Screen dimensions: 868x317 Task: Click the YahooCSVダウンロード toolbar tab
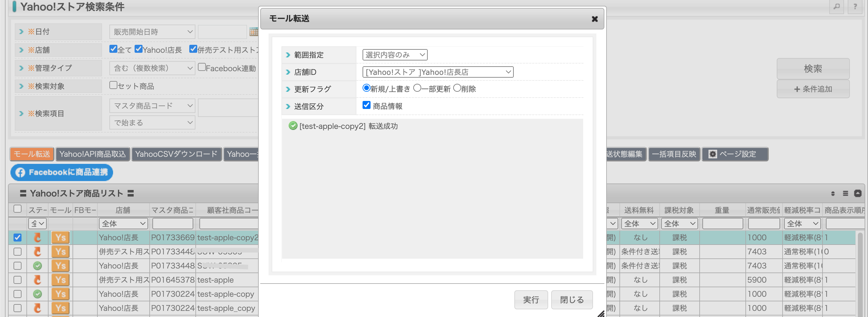point(176,154)
